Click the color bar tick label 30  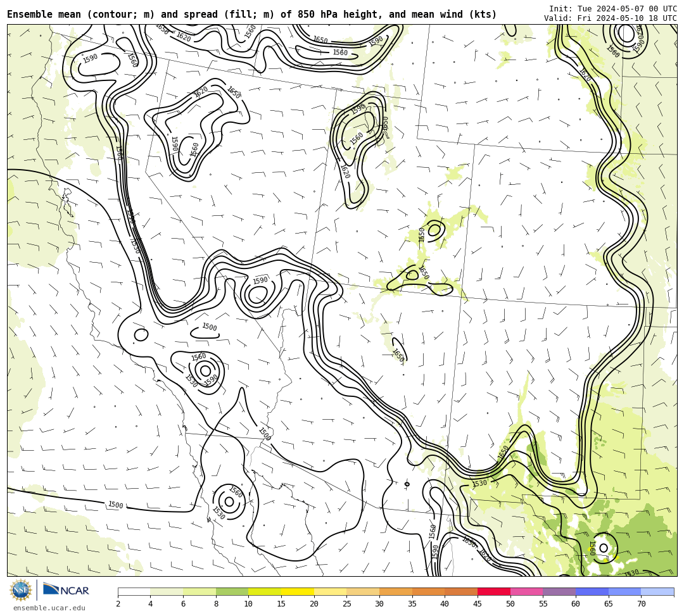click(x=379, y=604)
